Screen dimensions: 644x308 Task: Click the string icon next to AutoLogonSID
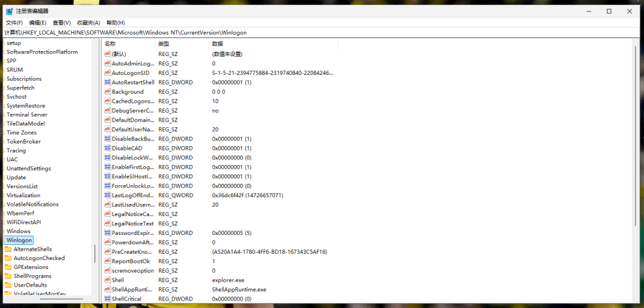click(x=108, y=73)
